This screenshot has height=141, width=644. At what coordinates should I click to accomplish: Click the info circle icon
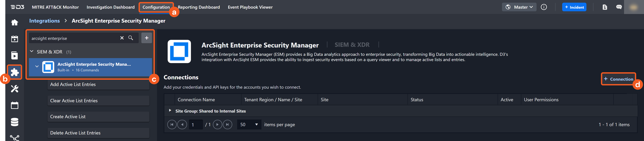(x=544, y=7)
